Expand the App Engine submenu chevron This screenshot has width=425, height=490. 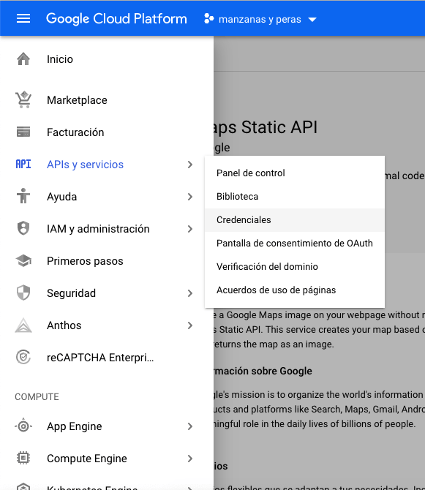tap(190, 426)
